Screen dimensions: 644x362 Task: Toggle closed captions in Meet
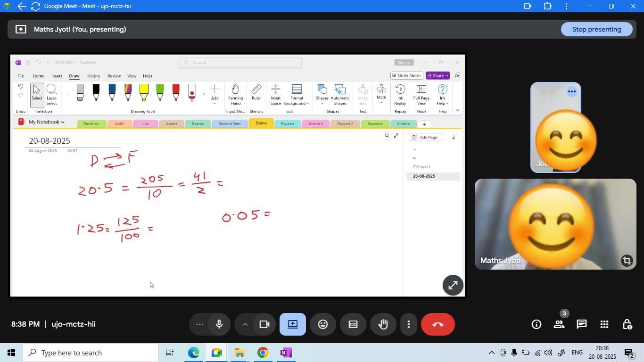click(353, 324)
